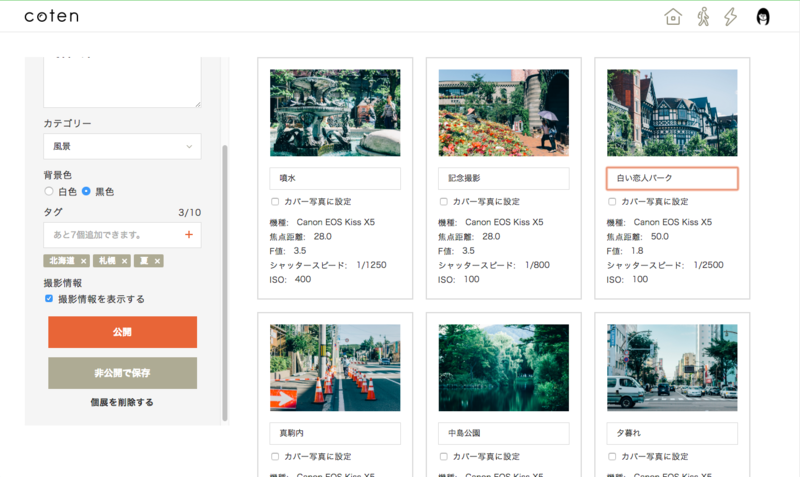800x477 pixels.
Task: Edit the 中島公園 title field
Action: coord(504,433)
